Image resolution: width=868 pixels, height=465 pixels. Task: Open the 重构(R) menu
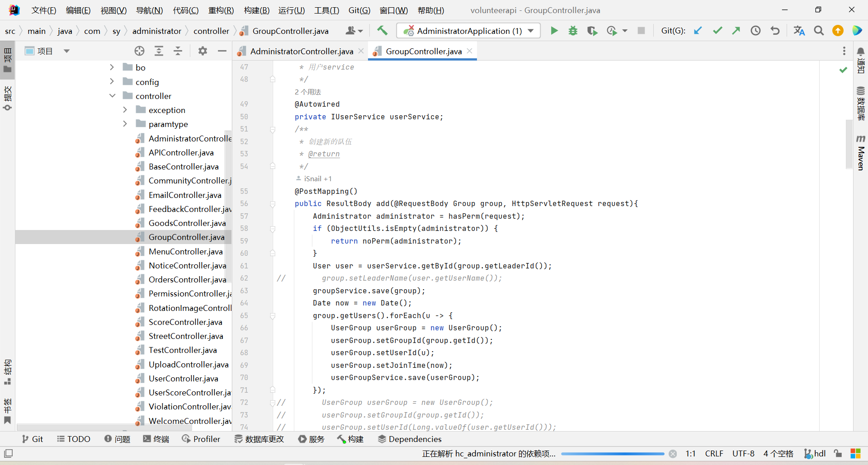tap(221, 10)
